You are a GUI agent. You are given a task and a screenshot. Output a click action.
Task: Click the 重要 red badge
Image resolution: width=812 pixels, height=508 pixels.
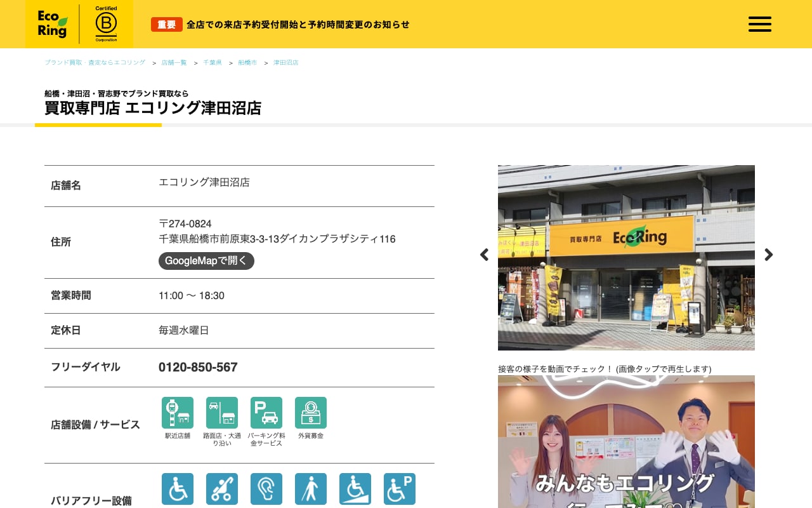pos(167,25)
